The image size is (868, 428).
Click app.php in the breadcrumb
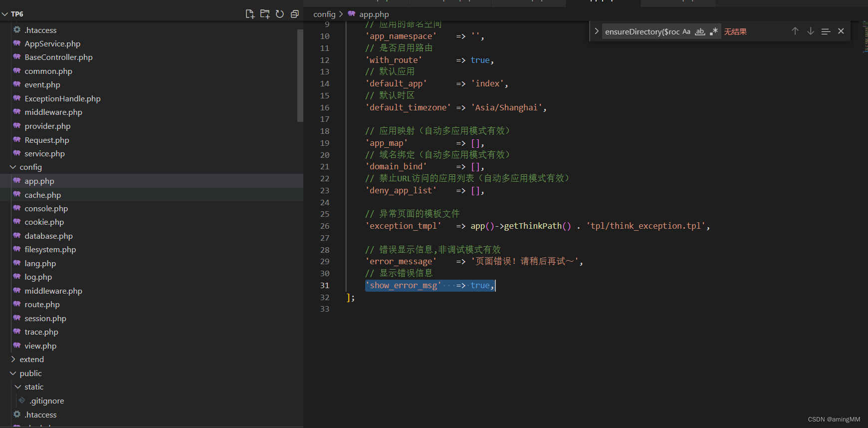click(x=374, y=14)
